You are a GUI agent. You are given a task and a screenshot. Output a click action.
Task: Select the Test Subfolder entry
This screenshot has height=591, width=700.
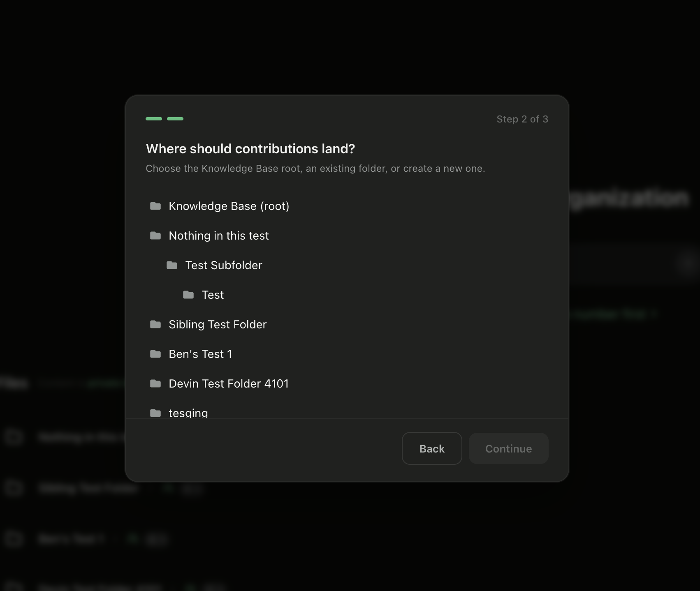pos(224,265)
